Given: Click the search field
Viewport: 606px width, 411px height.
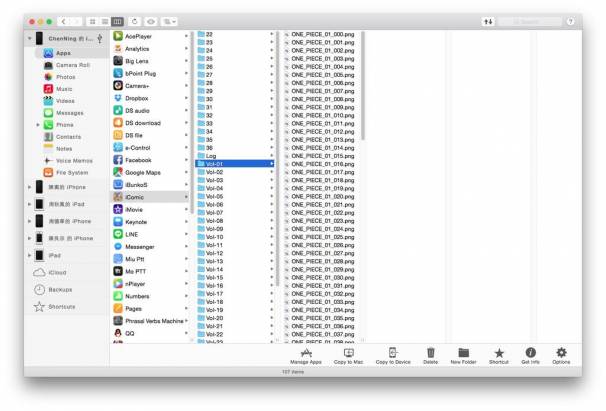Looking at the screenshot, I should point(530,22).
